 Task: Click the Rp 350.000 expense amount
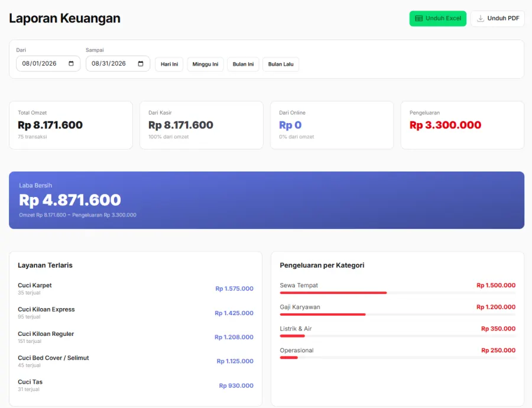click(x=498, y=329)
